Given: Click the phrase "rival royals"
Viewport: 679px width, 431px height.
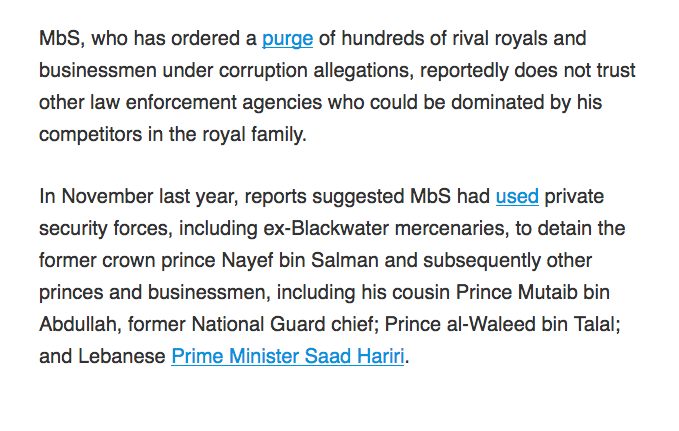Looking at the screenshot, I should tap(500, 39).
